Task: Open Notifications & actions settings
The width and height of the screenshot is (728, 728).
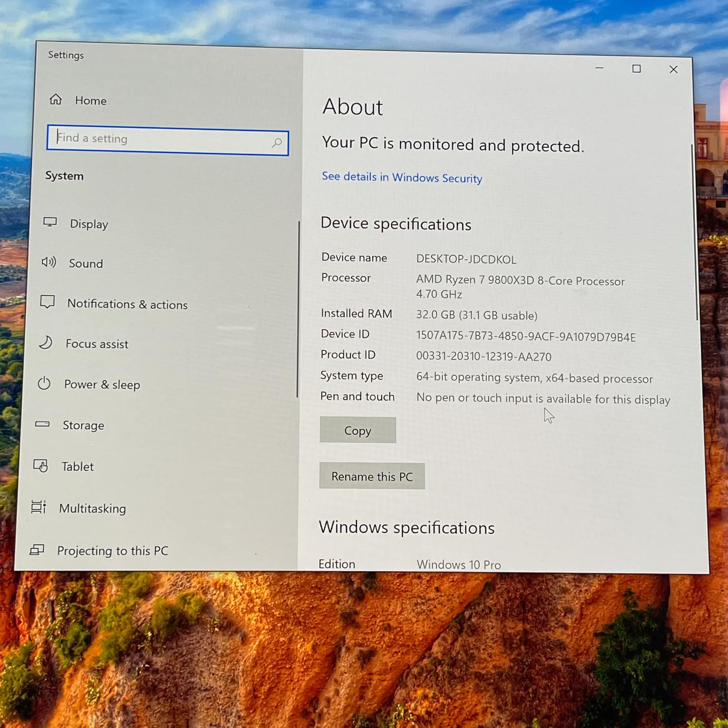Action: pyautogui.click(x=127, y=304)
